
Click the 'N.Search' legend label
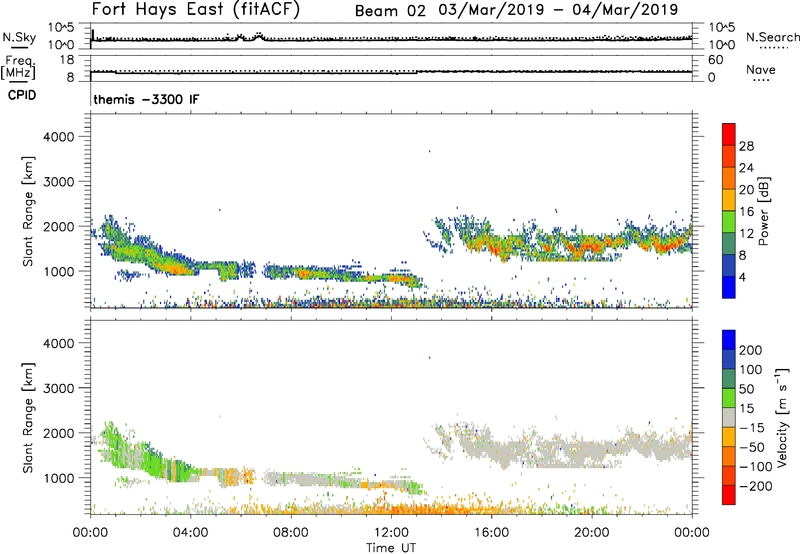coord(772,37)
